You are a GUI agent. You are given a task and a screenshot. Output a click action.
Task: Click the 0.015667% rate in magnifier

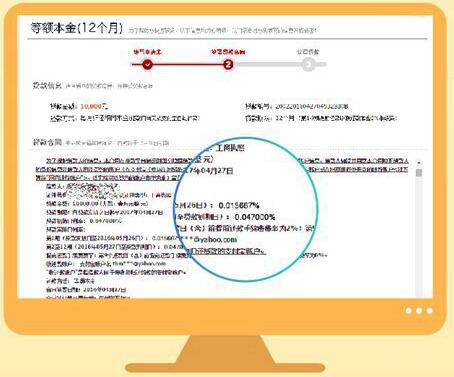[239, 205]
